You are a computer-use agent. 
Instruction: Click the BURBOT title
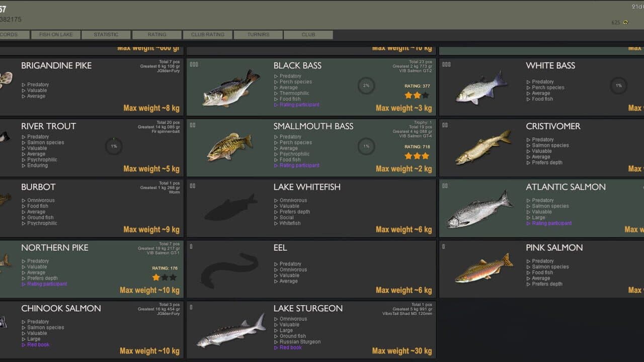tap(38, 187)
